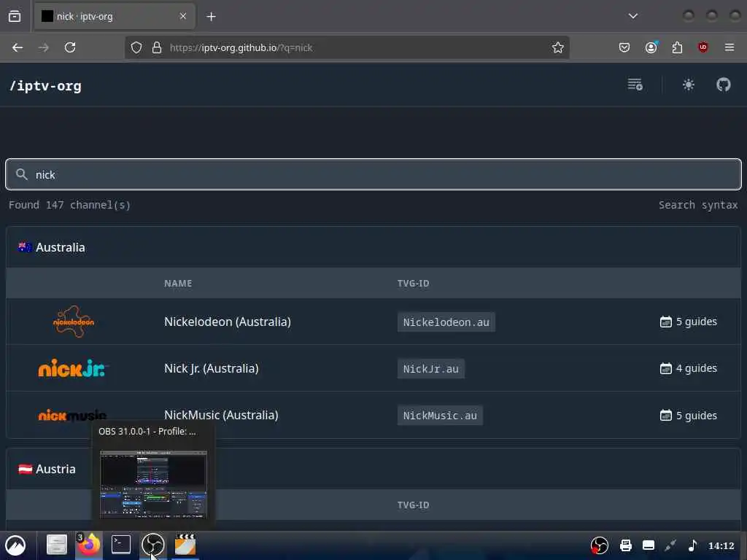Click the OBS window preview thumbnail
The height and width of the screenshot is (560, 747).
pos(153,484)
